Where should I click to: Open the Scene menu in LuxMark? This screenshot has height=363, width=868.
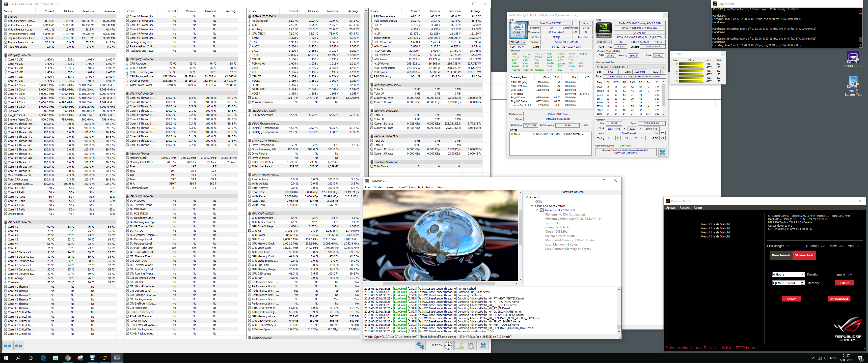click(x=389, y=188)
